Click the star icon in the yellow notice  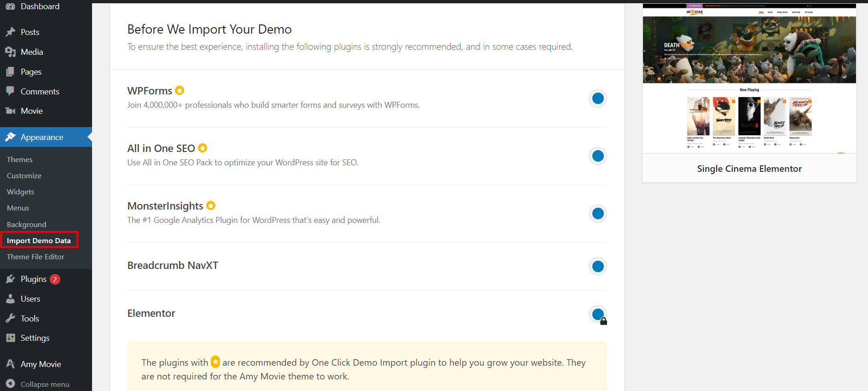[x=215, y=362]
